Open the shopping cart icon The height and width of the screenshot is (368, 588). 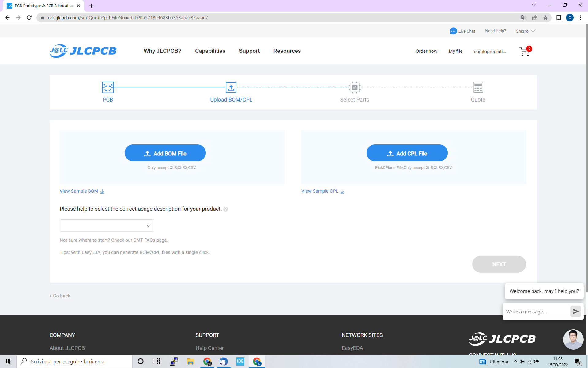(524, 52)
